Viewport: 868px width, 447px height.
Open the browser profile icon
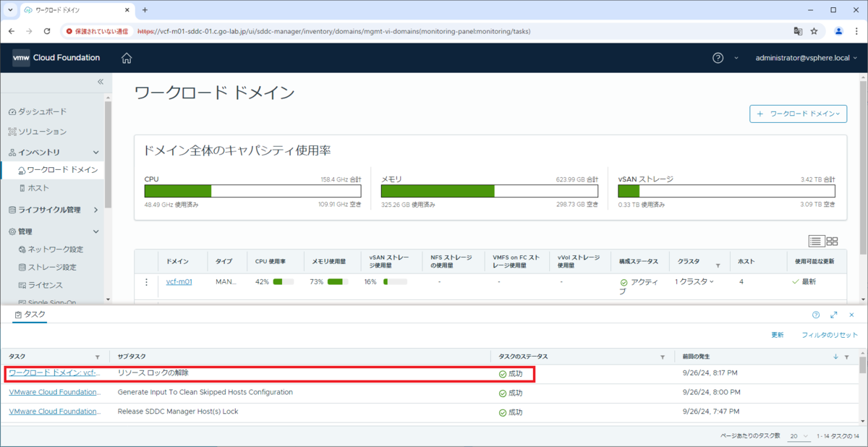(838, 31)
